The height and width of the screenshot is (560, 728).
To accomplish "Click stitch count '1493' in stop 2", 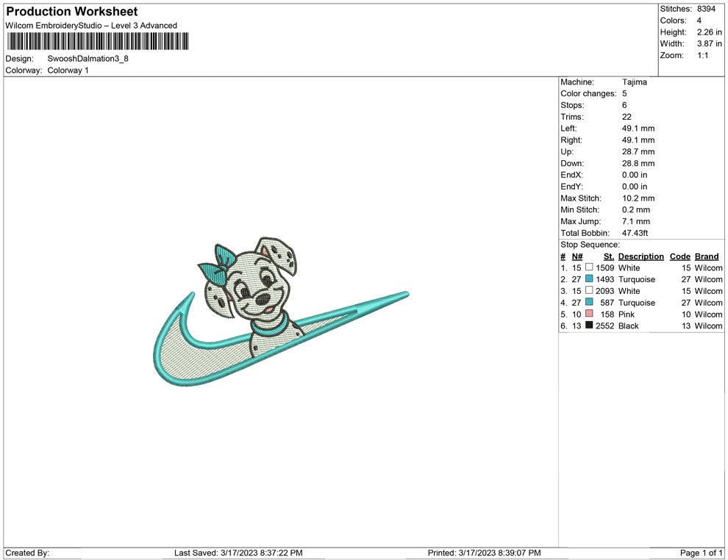I will tap(605, 279).
